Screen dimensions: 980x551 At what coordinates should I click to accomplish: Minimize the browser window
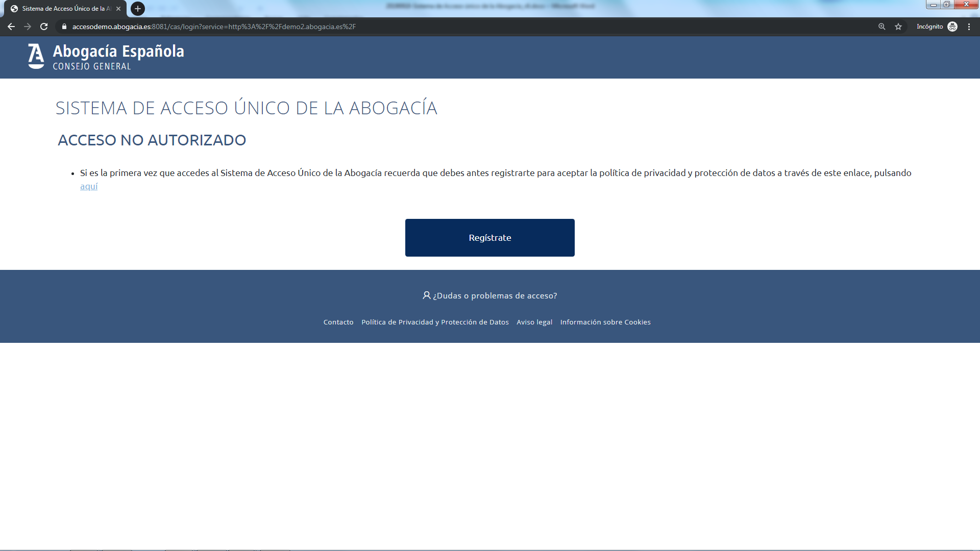[x=933, y=5]
